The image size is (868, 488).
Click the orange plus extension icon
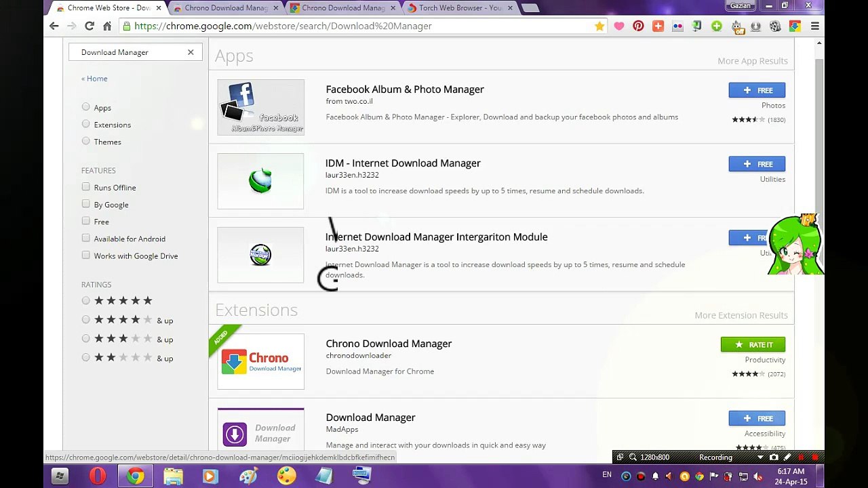click(658, 26)
